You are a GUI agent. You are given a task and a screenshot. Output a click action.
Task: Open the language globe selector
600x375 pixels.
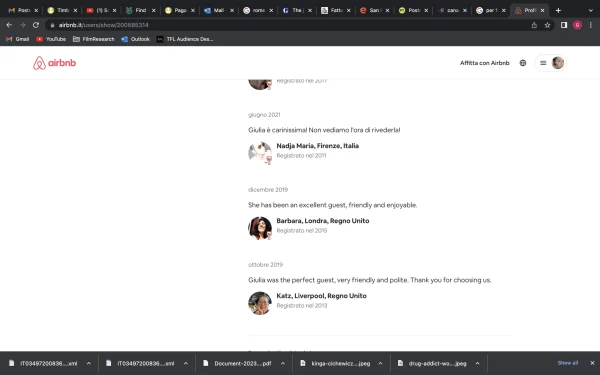click(x=523, y=63)
